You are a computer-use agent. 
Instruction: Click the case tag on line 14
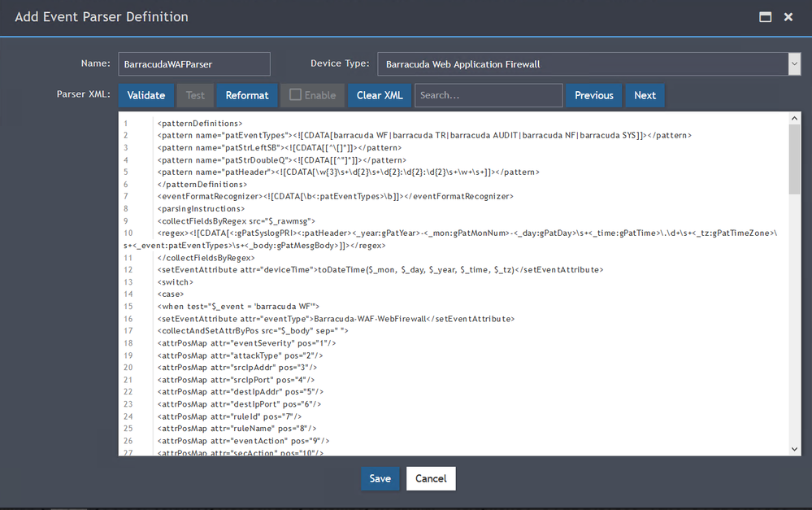pyautogui.click(x=171, y=294)
